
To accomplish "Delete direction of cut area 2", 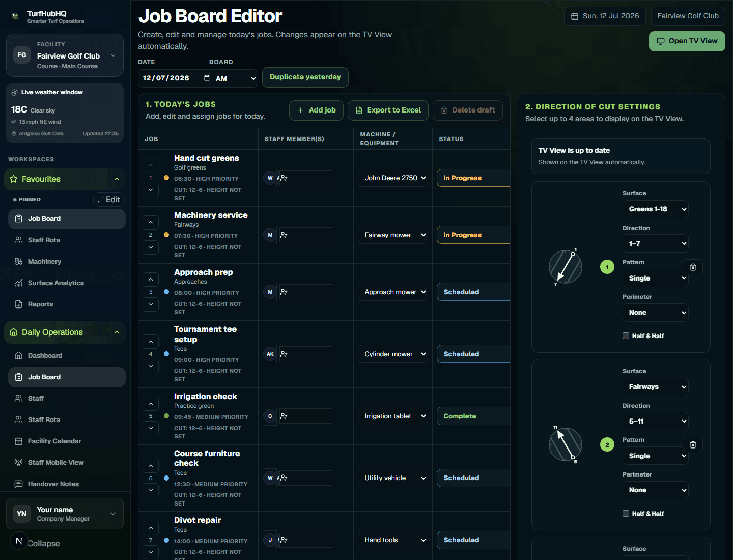I will [x=693, y=445].
